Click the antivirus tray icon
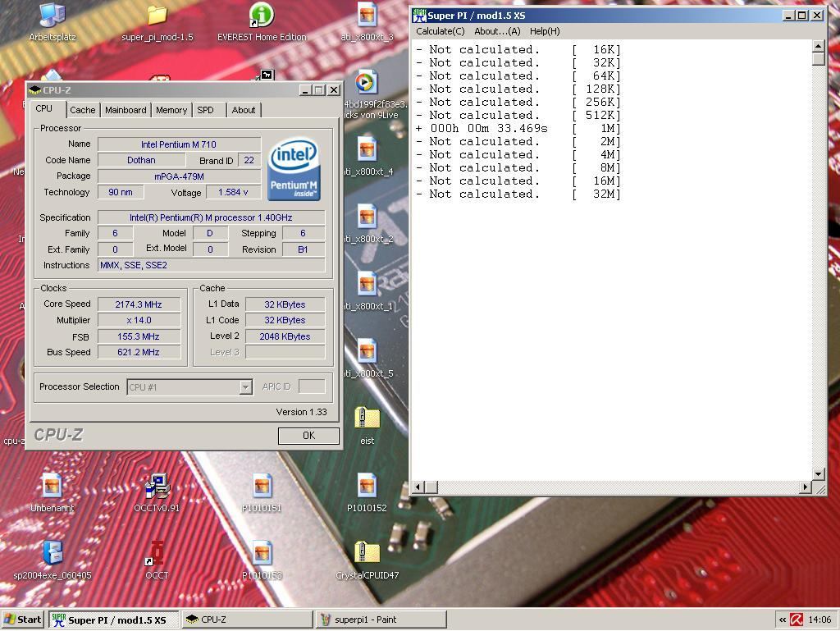 pos(797,620)
